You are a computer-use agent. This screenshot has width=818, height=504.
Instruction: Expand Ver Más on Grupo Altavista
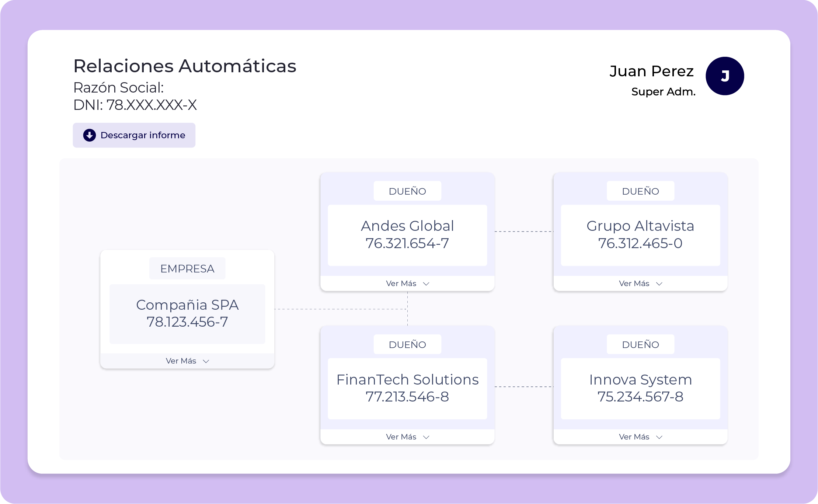[634, 284]
